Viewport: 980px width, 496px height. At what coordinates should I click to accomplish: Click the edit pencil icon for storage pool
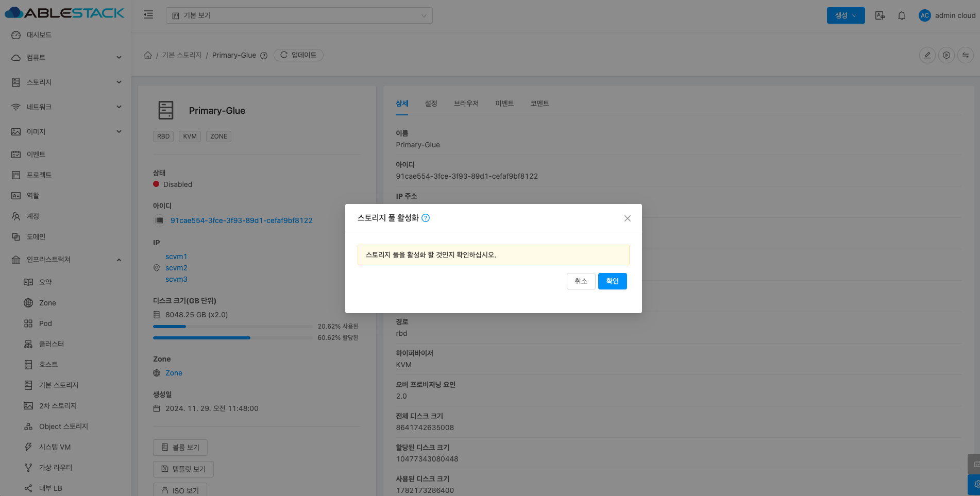(x=927, y=55)
